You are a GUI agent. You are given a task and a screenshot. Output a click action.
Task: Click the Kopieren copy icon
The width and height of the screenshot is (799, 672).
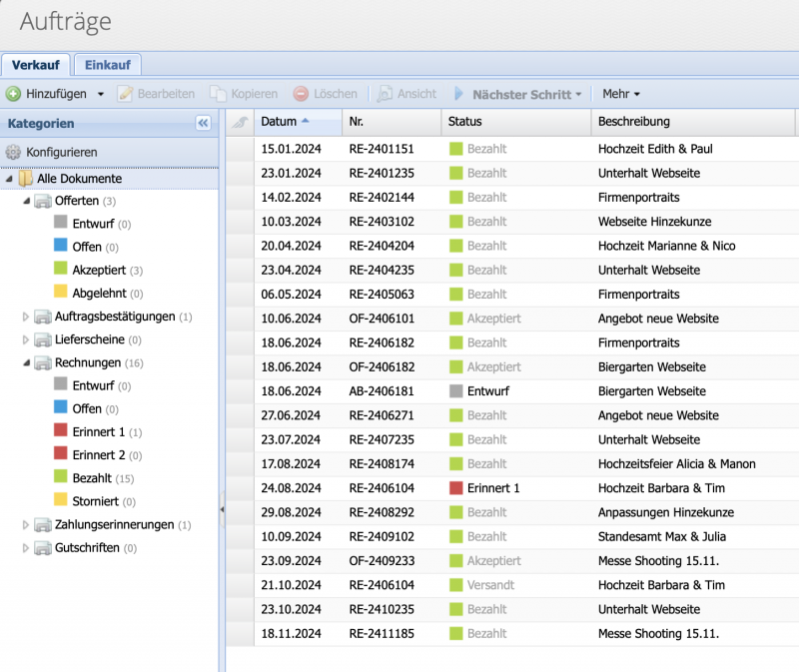pos(219,94)
